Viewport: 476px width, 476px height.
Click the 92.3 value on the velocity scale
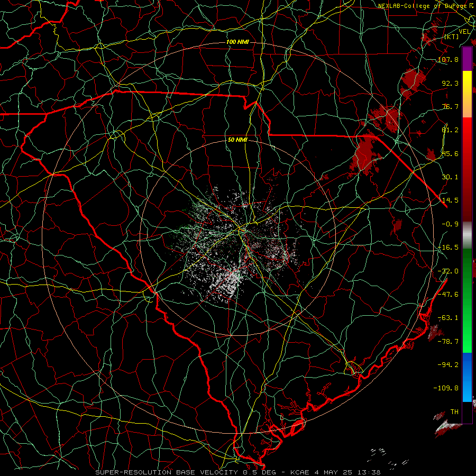coord(450,83)
